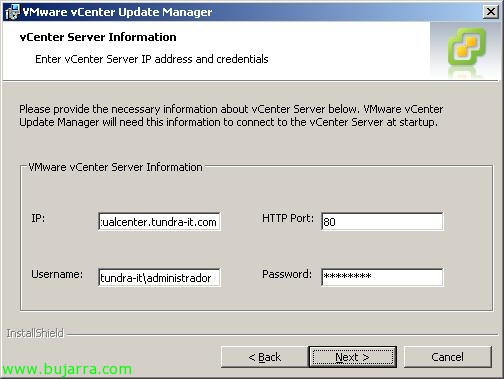Click the Next > button

click(x=352, y=357)
